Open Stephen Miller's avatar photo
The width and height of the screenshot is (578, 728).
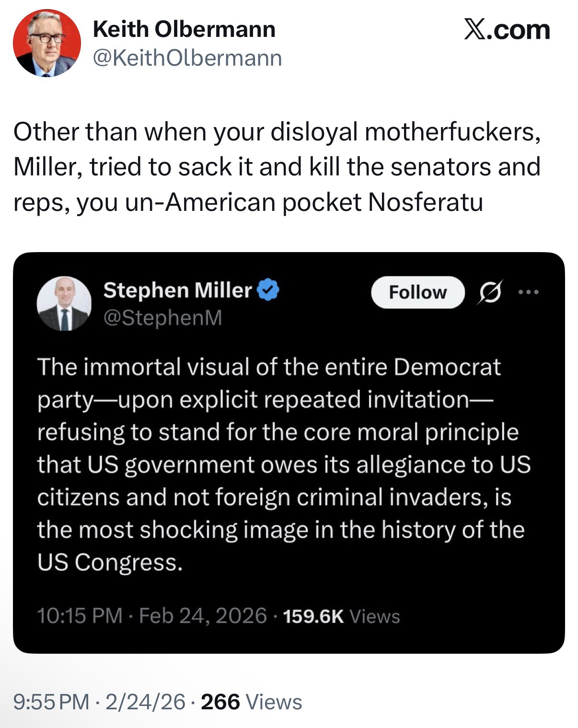(64, 303)
